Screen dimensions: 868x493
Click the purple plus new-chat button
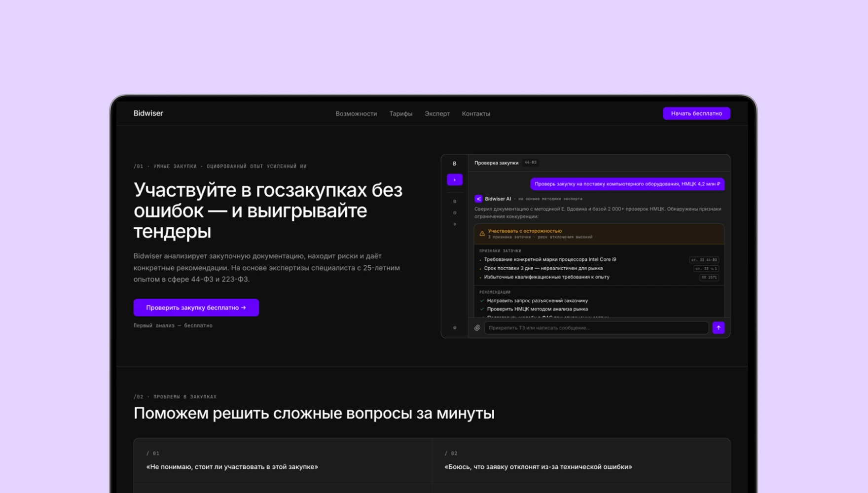click(454, 180)
